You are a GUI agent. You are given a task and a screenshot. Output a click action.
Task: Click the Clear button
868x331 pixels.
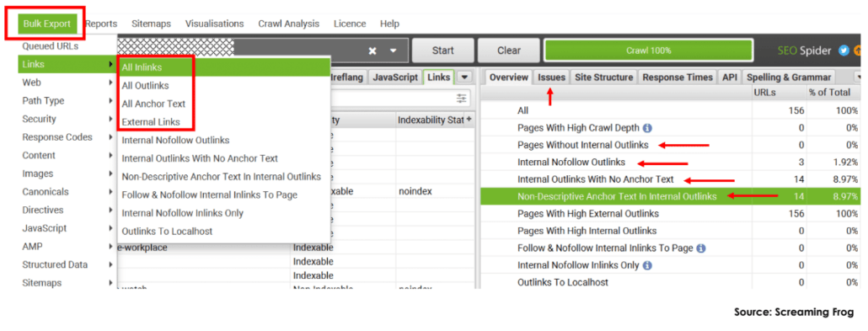coord(509,51)
